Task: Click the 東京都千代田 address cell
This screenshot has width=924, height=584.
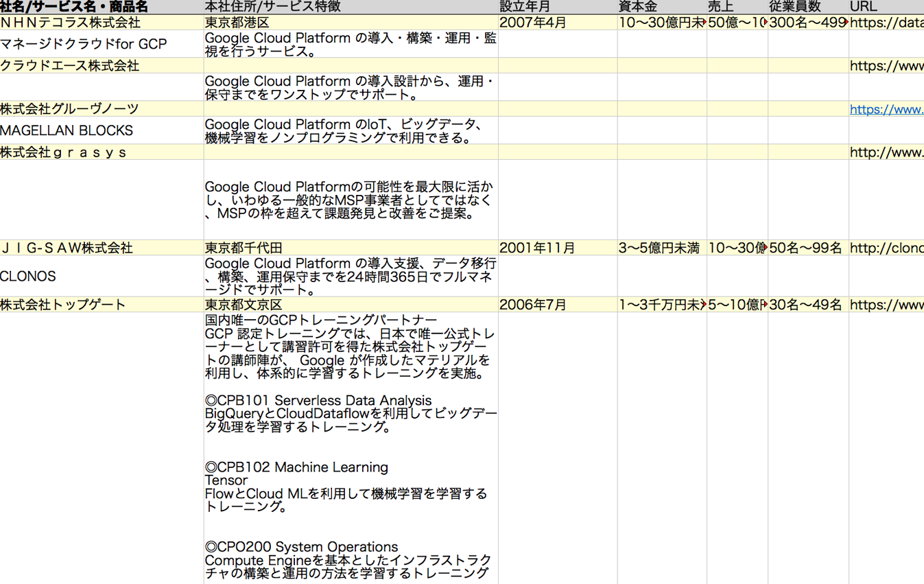Action: tap(351, 248)
